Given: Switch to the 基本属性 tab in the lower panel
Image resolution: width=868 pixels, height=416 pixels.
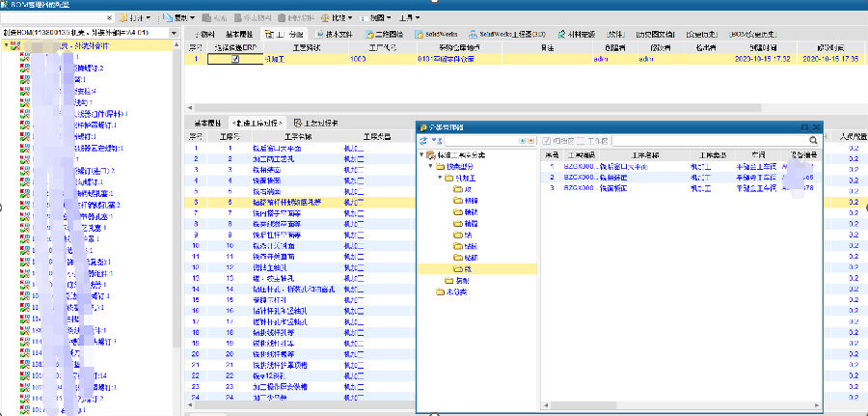Looking at the screenshot, I should click(x=207, y=124).
